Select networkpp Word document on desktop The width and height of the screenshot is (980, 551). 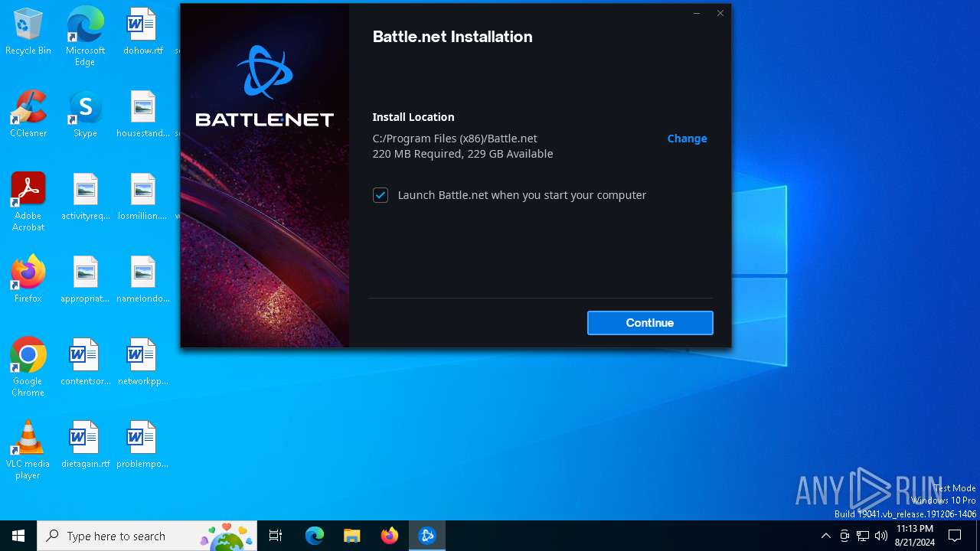point(142,363)
